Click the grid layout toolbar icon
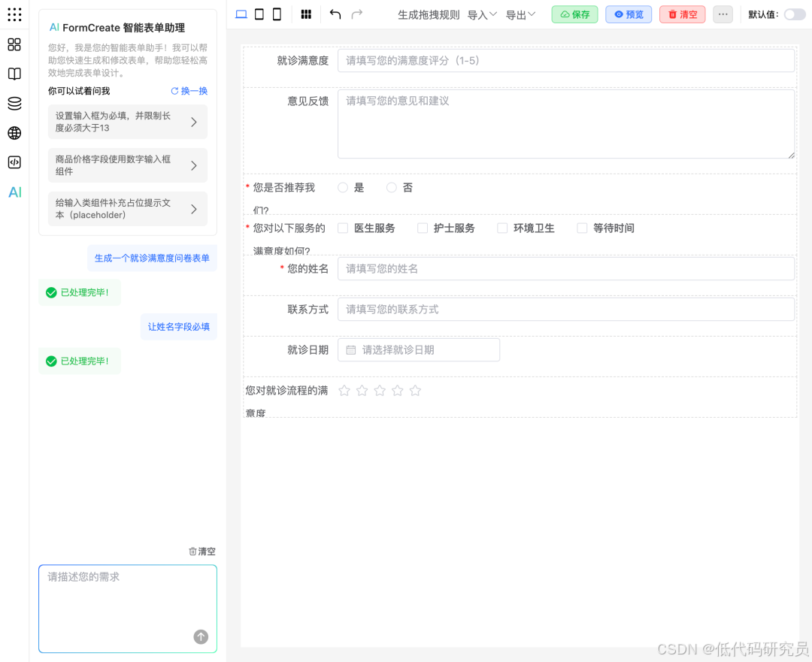Image resolution: width=812 pixels, height=662 pixels. tap(306, 14)
